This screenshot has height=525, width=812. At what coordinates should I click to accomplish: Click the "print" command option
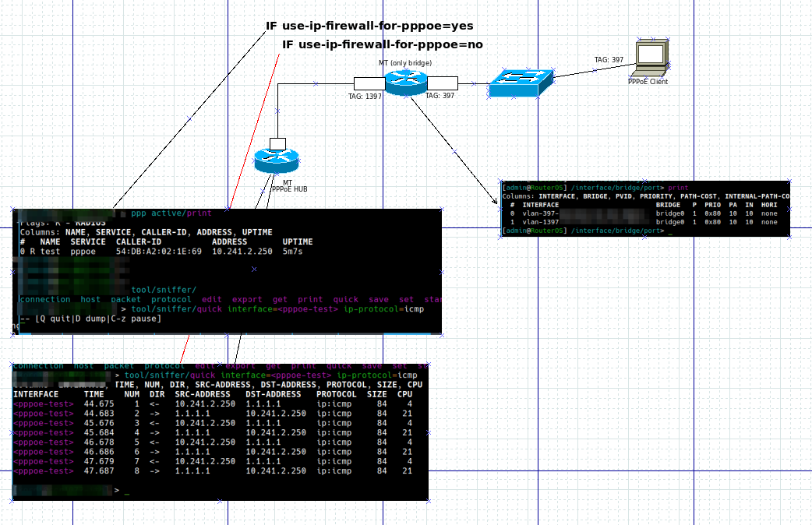311,299
